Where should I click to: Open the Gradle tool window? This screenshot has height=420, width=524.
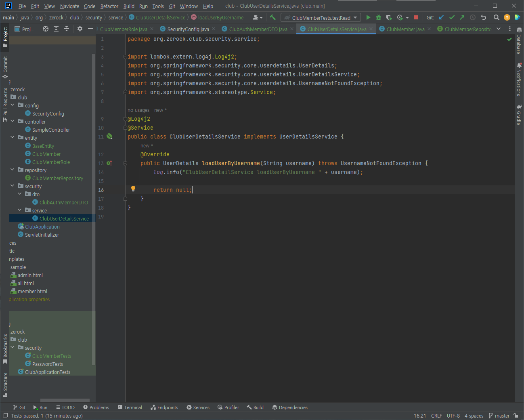tap(519, 115)
